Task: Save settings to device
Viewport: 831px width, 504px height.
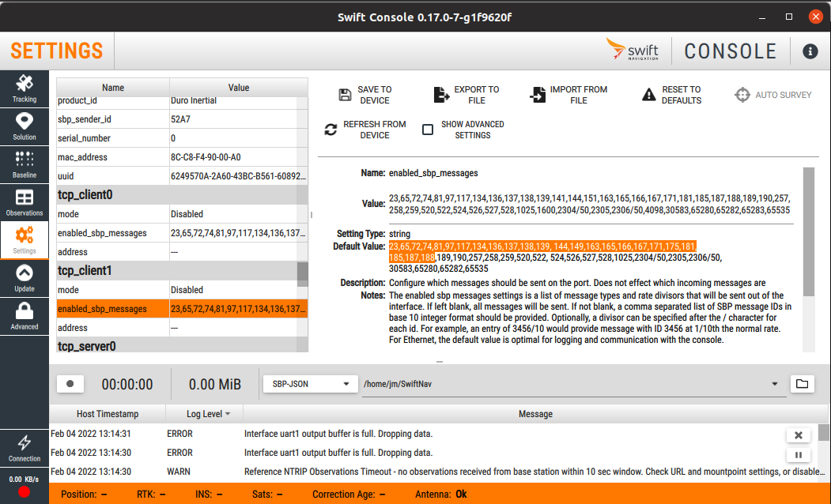Action: coord(366,95)
